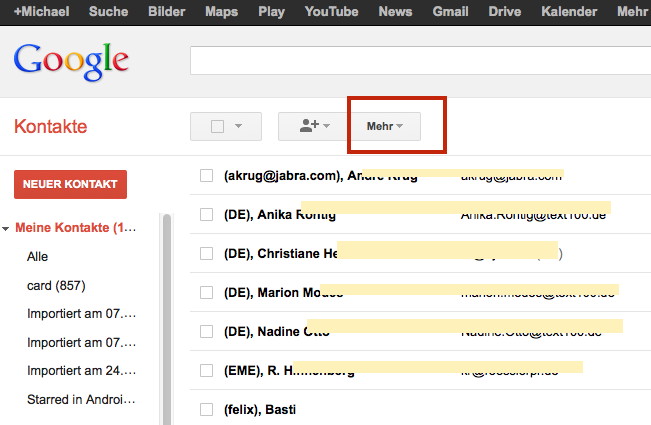This screenshot has height=425, width=651.
Task: Click in the Google search field
Action: point(420,61)
